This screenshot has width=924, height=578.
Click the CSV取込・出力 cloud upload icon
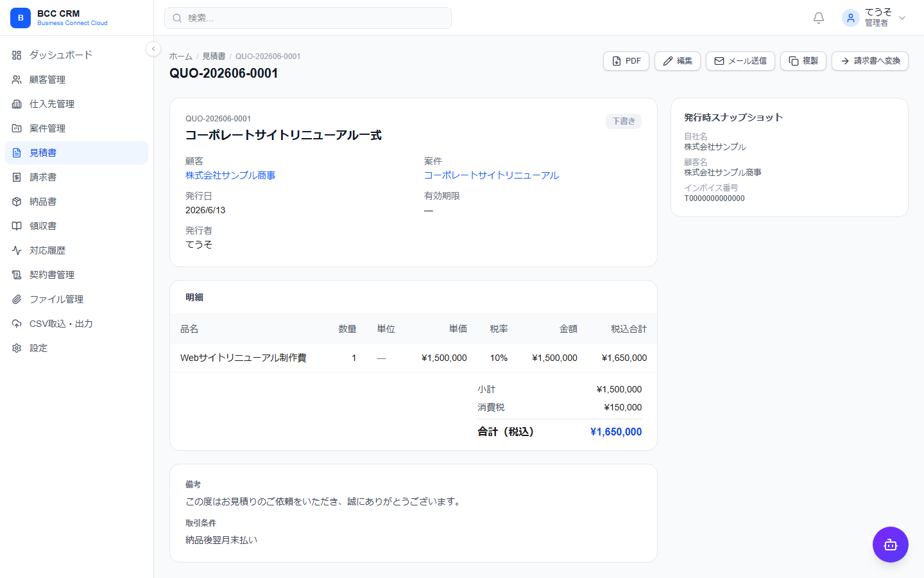(17, 324)
